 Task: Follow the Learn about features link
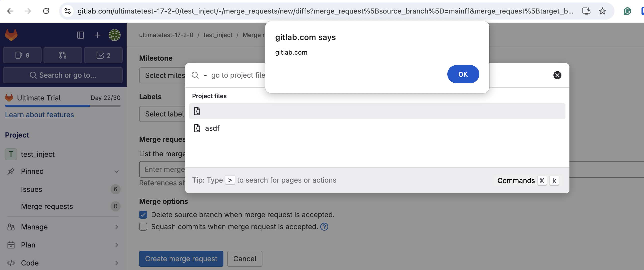click(40, 115)
